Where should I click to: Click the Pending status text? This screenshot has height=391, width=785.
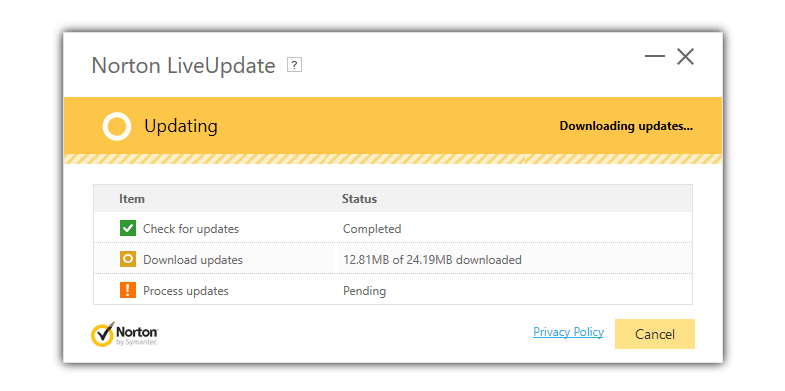[x=364, y=290]
